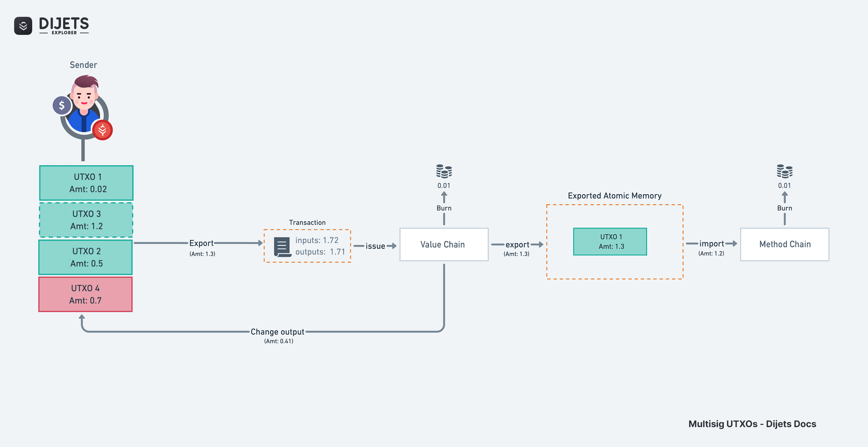Viewport: 868px width, 447px height.
Task: Click the Multisig UTXOs - Dijets Docs caption
Action: (x=752, y=424)
